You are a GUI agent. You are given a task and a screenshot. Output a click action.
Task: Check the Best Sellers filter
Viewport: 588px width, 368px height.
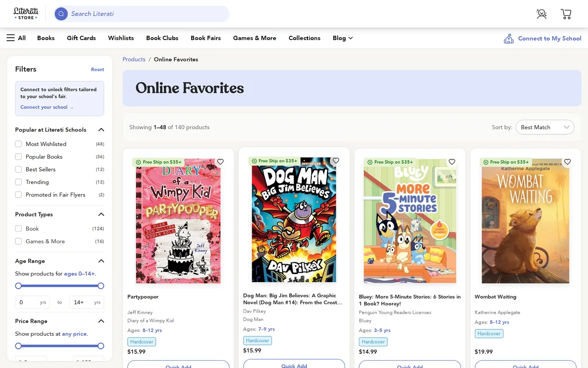18,169
